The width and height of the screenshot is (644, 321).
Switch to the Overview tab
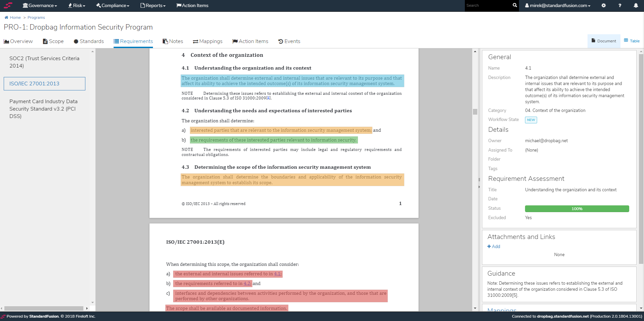18,41
